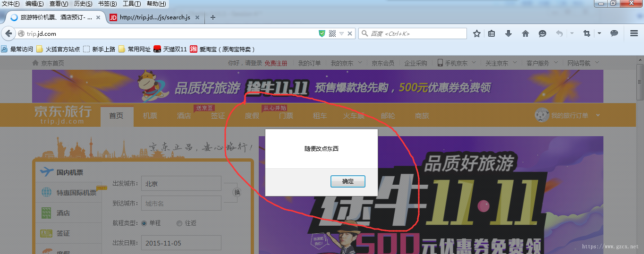Image resolution: width=644 pixels, height=254 pixels.
Task: Click the swap cities 换 button
Action: (237, 192)
